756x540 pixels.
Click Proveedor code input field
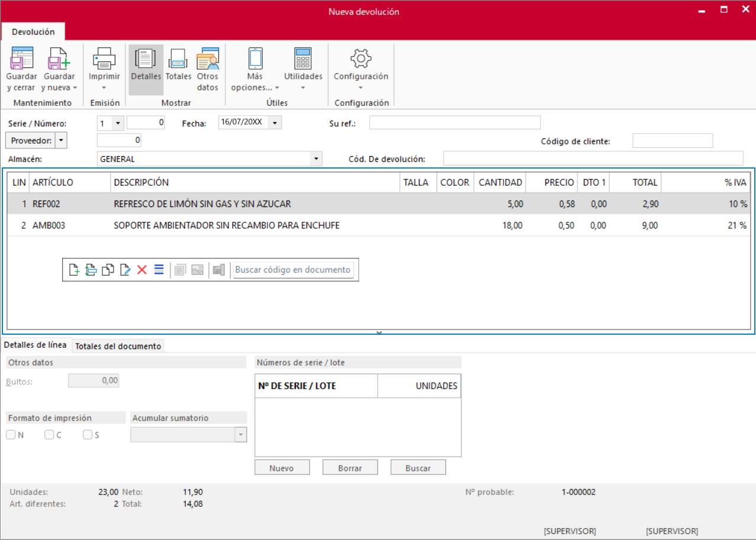click(x=119, y=140)
